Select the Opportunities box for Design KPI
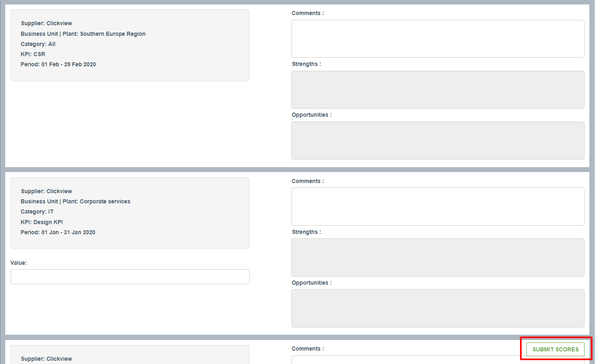Viewport: 600px width, 364px height. [x=438, y=308]
